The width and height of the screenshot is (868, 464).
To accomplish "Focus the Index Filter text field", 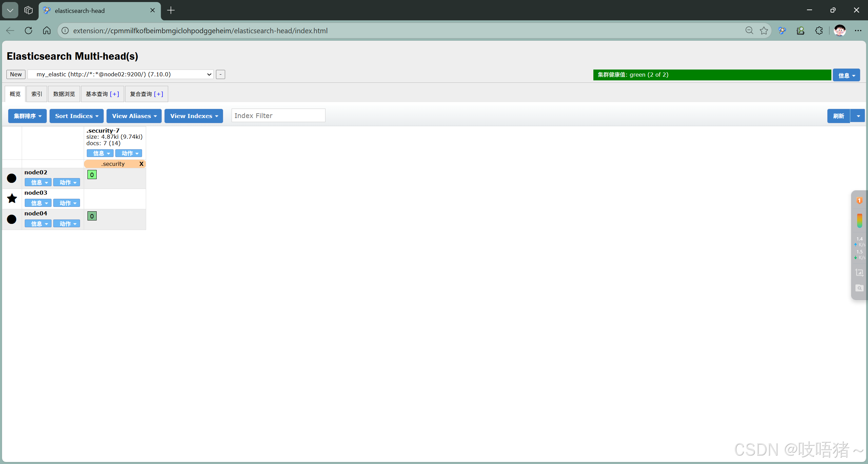I will [x=278, y=116].
